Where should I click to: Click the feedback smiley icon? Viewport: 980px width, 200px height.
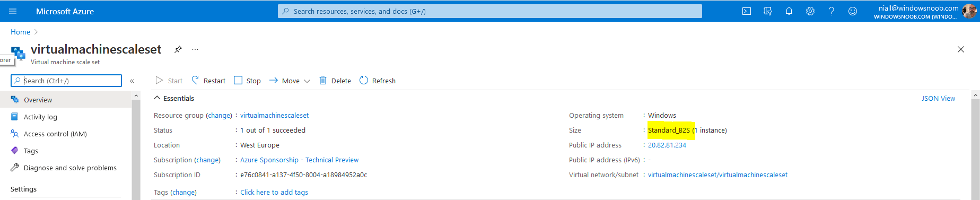(x=853, y=11)
